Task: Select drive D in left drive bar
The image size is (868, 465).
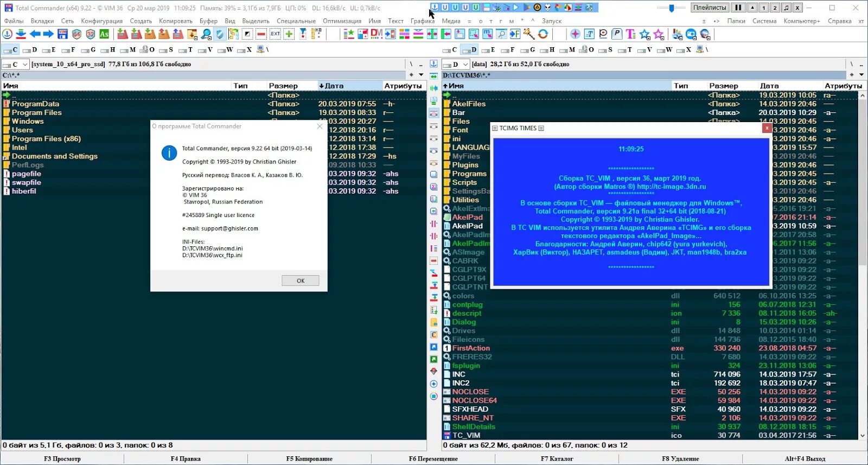Action: point(30,49)
